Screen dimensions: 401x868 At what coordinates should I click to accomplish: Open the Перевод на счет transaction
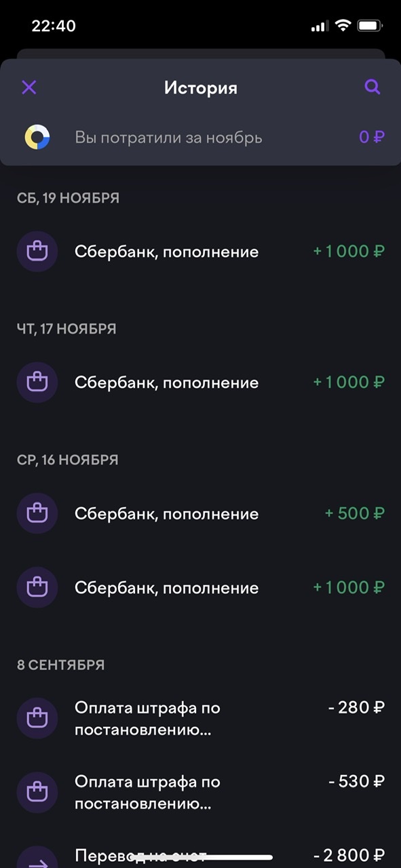(x=201, y=854)
